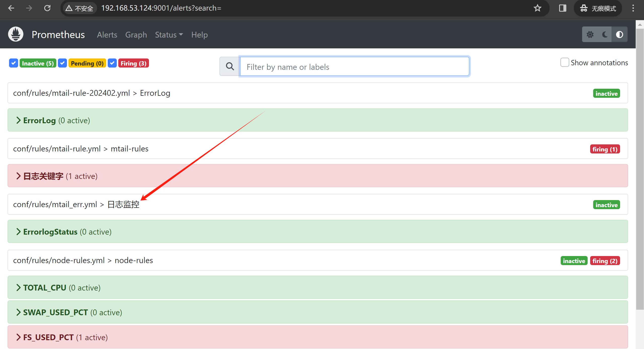Image resolution: width=644 pixels, height=349 pixels.
Task: Select the auto contrast theme icon
Action: pyautogui.click(x=619, y=35)
